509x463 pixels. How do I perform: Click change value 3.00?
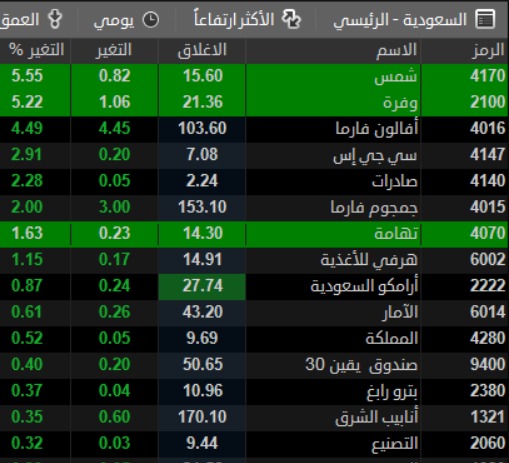click(114, 207)
